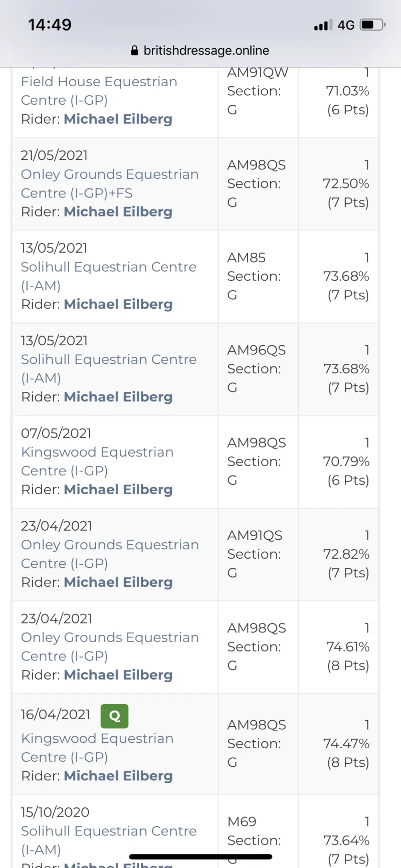Click Michael Eilberg in the 07/05/2021 row
The width and height of the screenshot is (401, 868).
pos(118,490)
